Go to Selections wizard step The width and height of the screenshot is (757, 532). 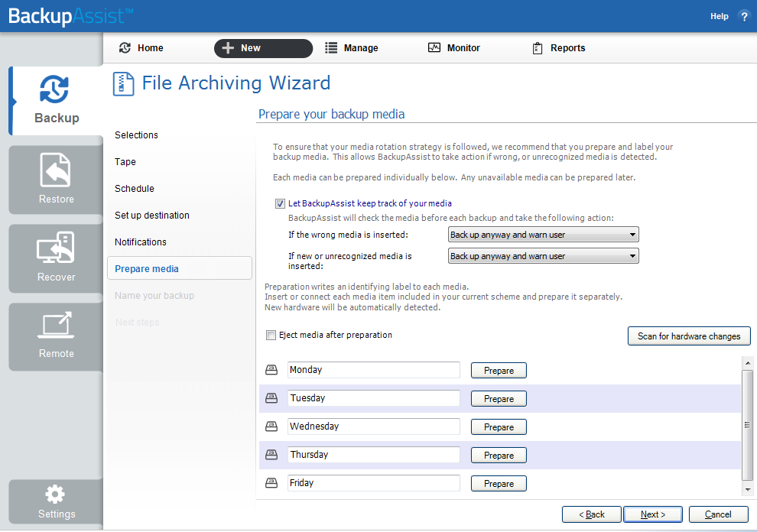[x=136, y=135]
